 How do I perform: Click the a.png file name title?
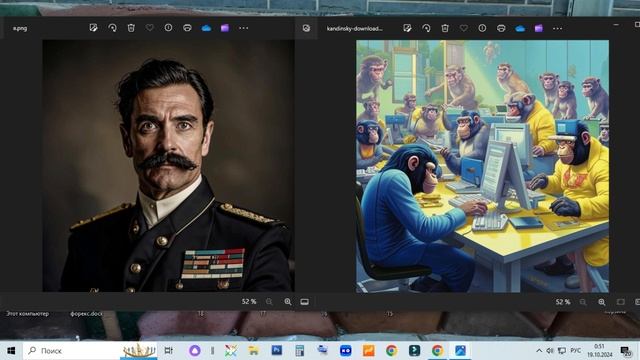pos(20,28)
